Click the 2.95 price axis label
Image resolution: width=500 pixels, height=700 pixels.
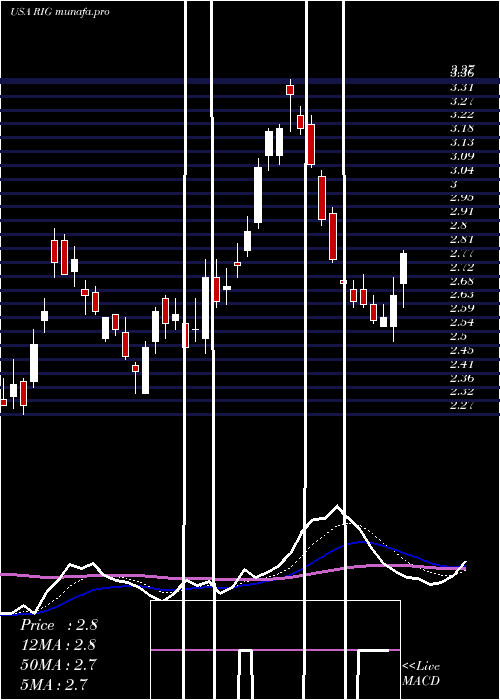(462, 197)
